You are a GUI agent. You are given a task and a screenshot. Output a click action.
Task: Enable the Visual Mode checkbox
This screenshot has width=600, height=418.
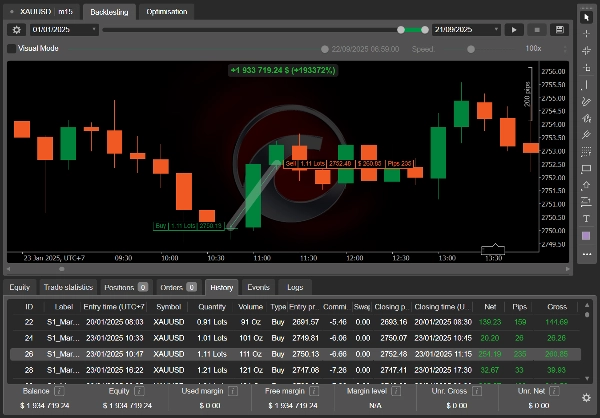(12, 48)
